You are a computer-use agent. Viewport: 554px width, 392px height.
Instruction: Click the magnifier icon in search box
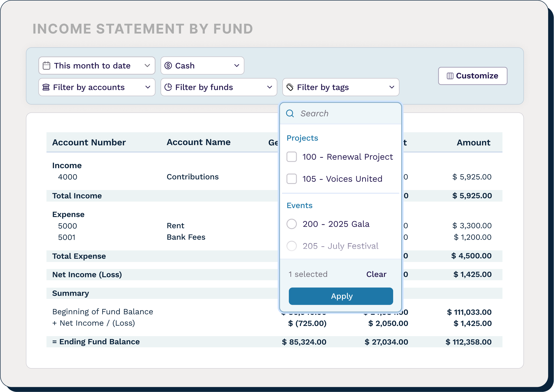click(x=290, y=113)
